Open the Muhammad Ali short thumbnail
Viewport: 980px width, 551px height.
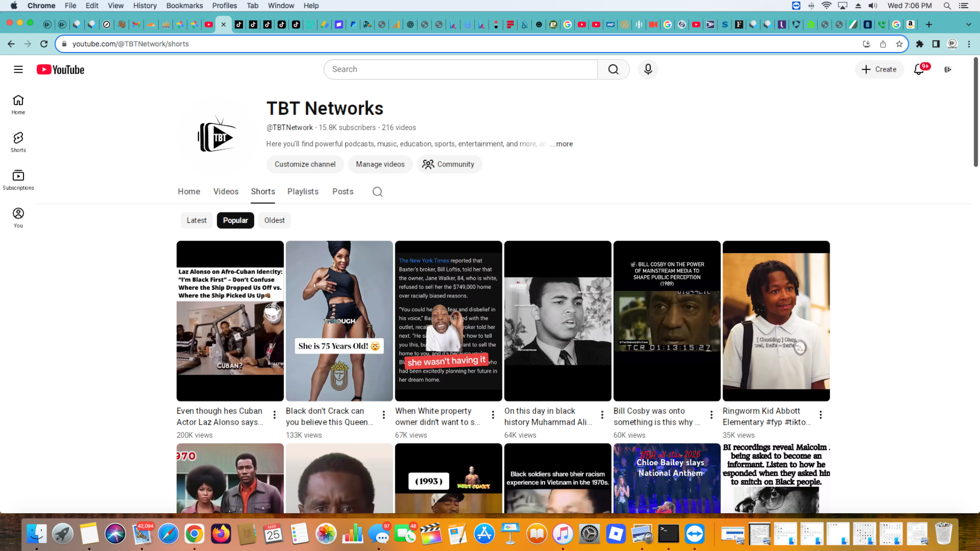[557, 321]
